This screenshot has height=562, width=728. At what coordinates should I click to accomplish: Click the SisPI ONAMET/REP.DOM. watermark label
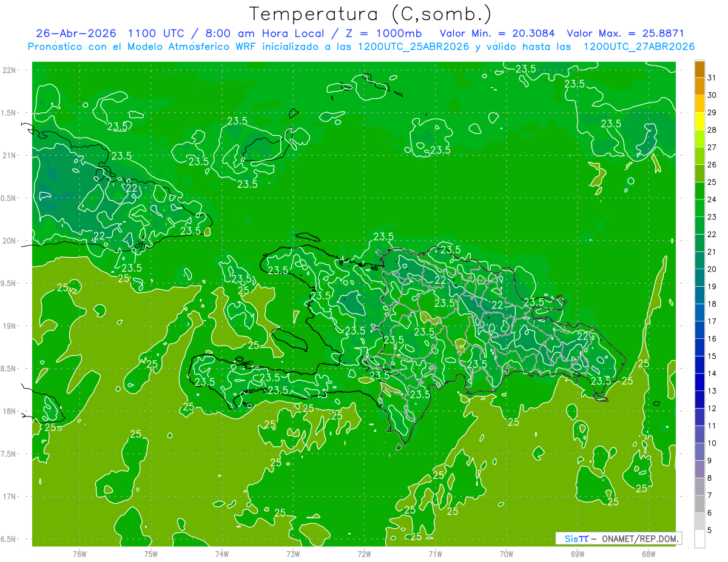tap(619, 538)
